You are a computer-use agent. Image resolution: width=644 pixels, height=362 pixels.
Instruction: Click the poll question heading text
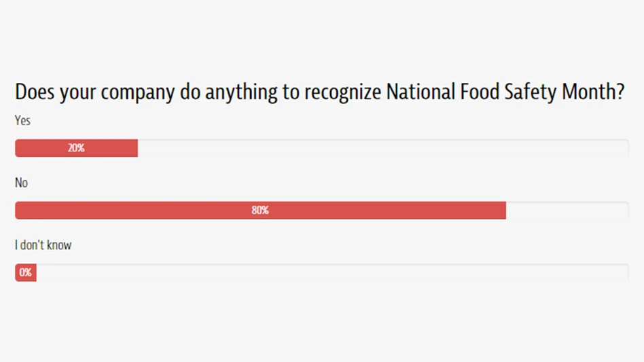point(319,93)
